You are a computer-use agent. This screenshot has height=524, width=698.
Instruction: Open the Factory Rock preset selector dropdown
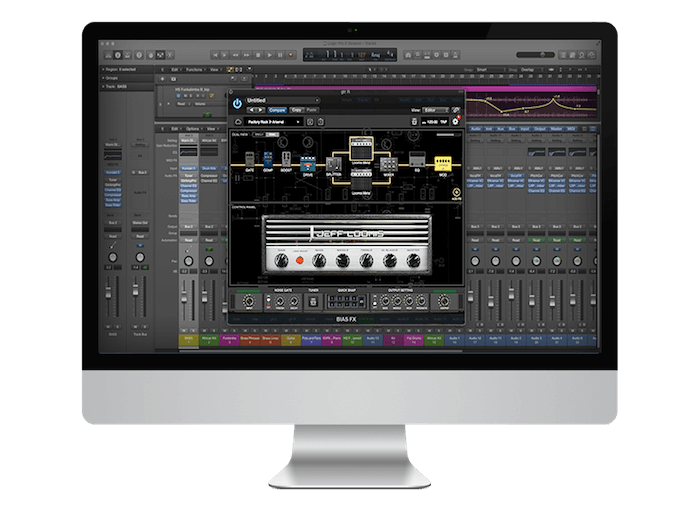(x=274, y=122)
